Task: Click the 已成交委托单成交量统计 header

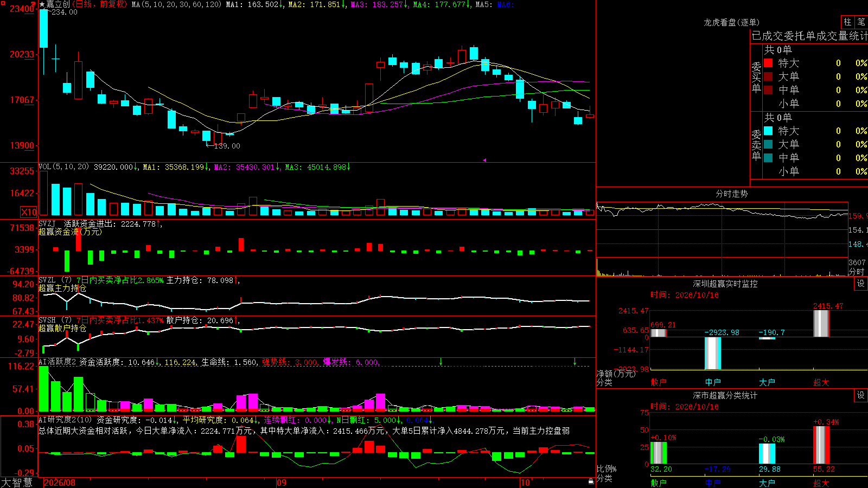Action: [809, 36]
